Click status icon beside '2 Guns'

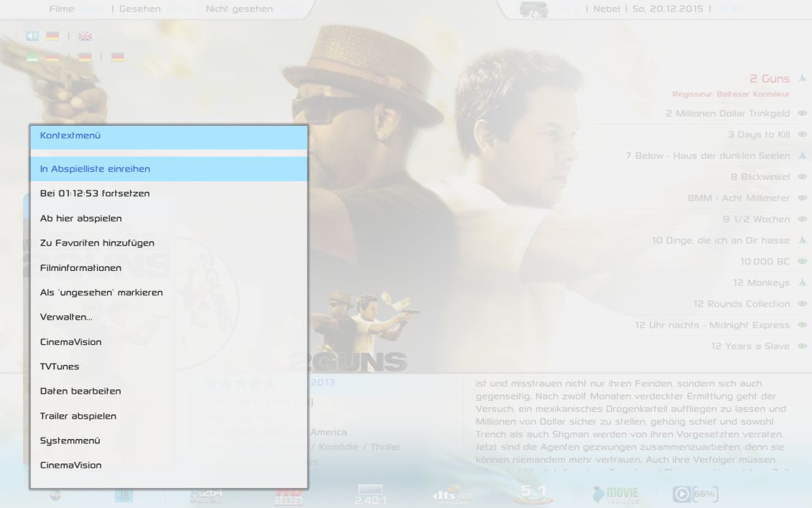pos(802,78)
